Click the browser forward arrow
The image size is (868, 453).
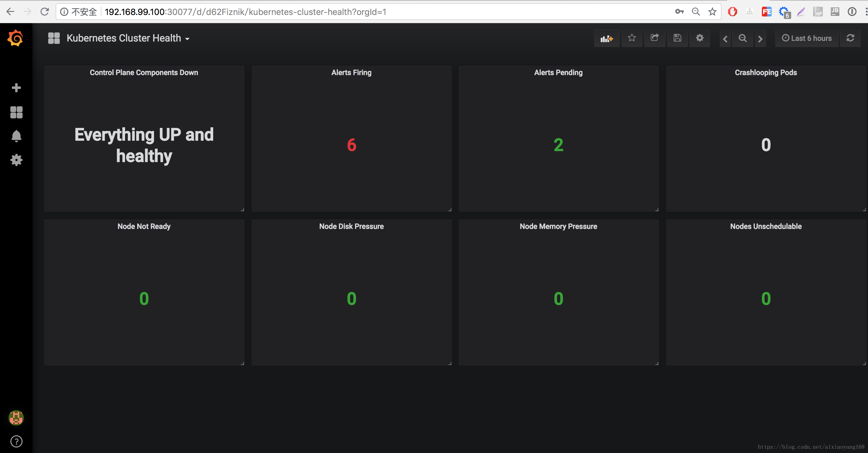click(28, 12)
